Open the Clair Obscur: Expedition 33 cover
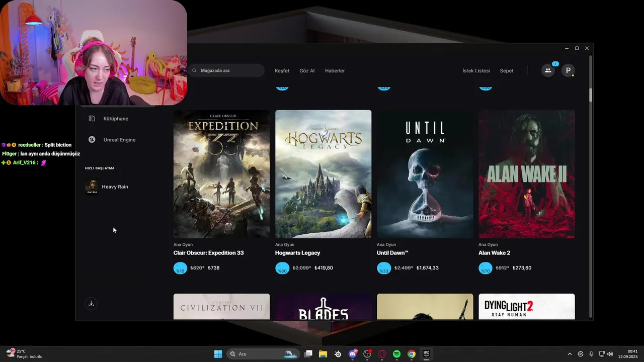 221,174
